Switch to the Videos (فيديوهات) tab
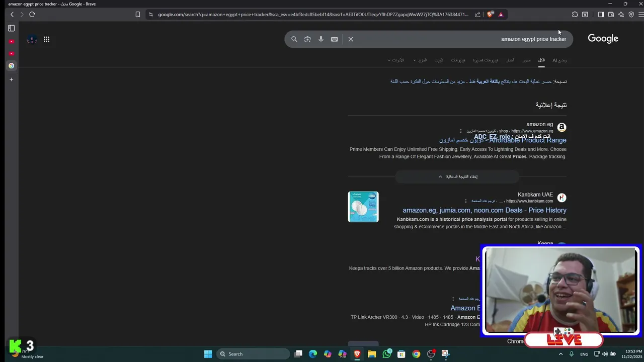644x362 pixels. [458, 60]
